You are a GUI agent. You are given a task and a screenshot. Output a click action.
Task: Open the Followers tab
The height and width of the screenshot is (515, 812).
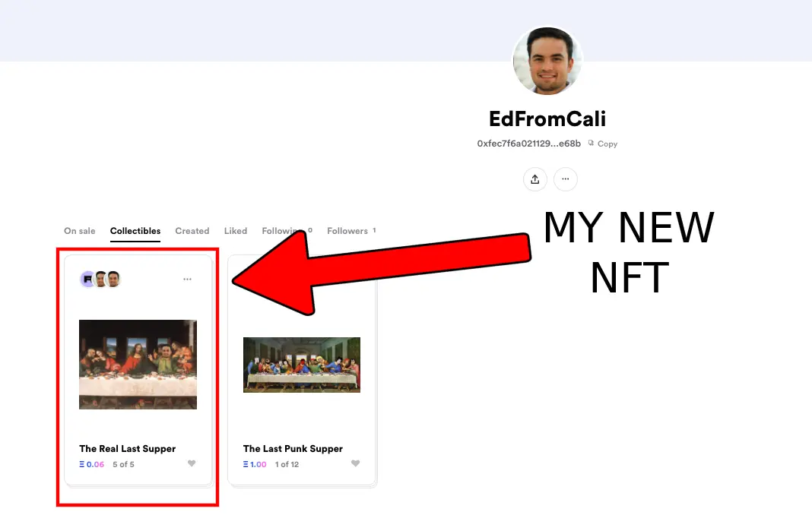tap(351, 231)
